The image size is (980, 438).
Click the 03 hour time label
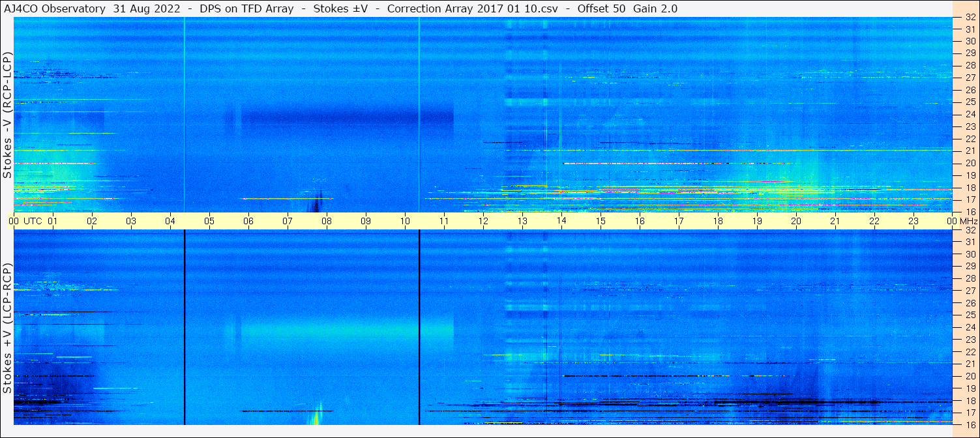click(130, 221)
